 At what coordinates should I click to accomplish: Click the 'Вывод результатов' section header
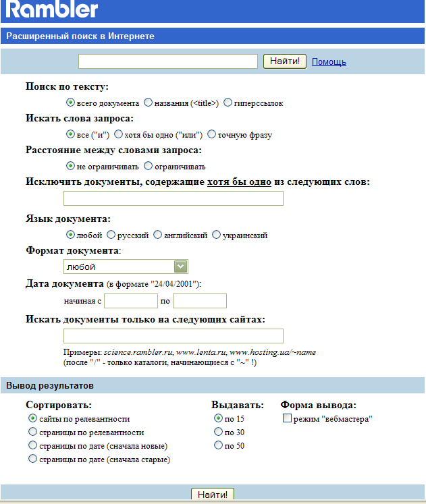coord(50,385)
